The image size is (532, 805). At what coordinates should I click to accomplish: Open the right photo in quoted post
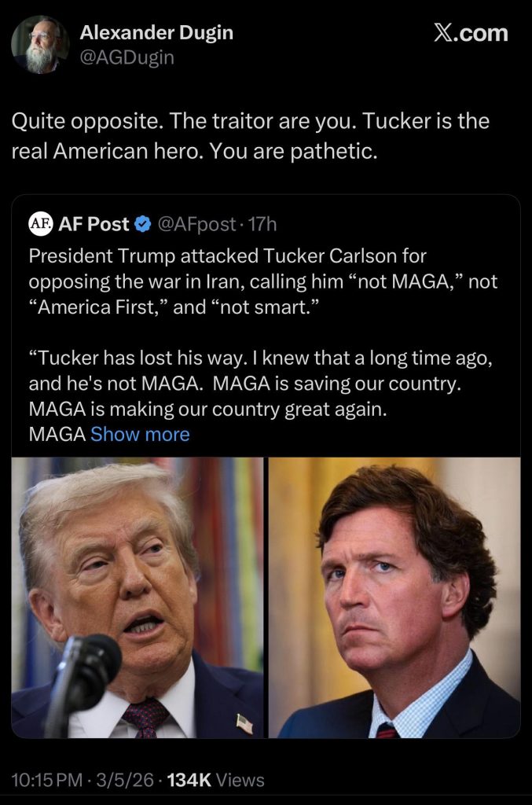click(x=394, y=597)
